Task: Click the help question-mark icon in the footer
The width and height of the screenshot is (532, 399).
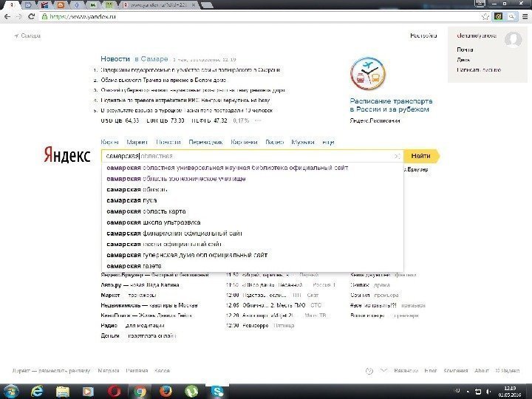Action: (369, 371)
